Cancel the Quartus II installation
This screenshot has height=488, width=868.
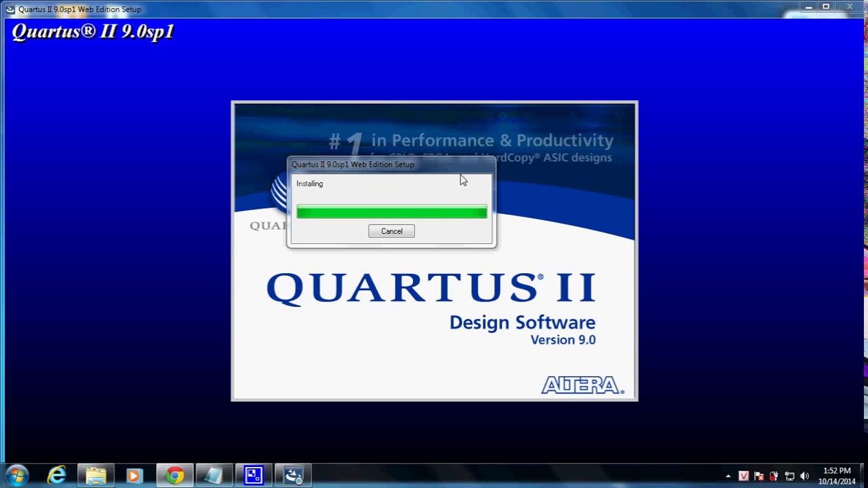click(x=391, y=231)
